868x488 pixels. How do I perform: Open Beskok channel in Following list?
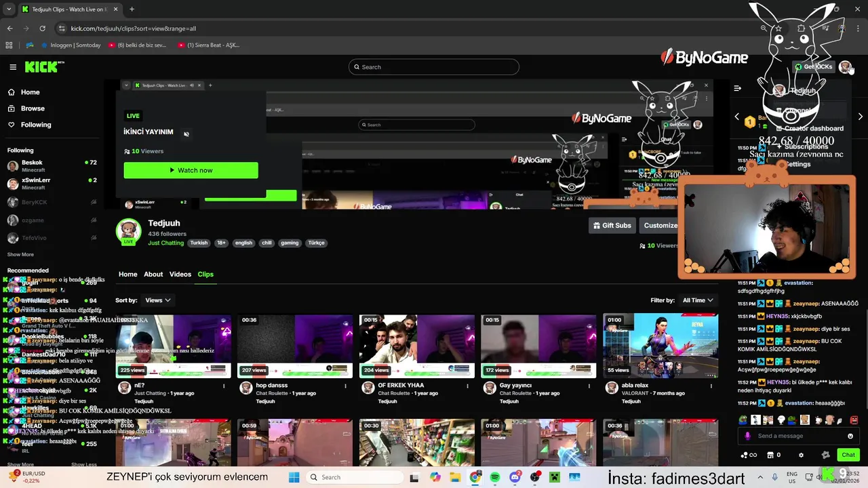[x=52, y=166]
